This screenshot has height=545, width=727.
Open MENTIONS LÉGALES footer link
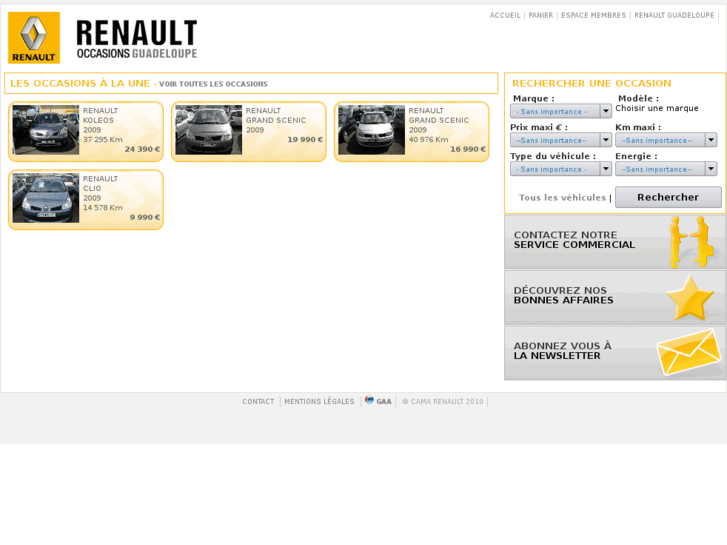click(x=319, y=402)
